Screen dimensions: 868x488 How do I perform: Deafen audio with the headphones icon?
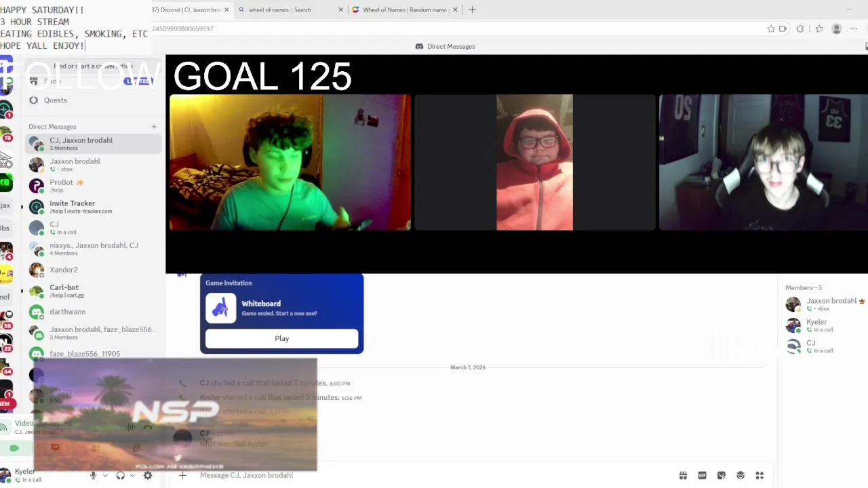(121, 475)
